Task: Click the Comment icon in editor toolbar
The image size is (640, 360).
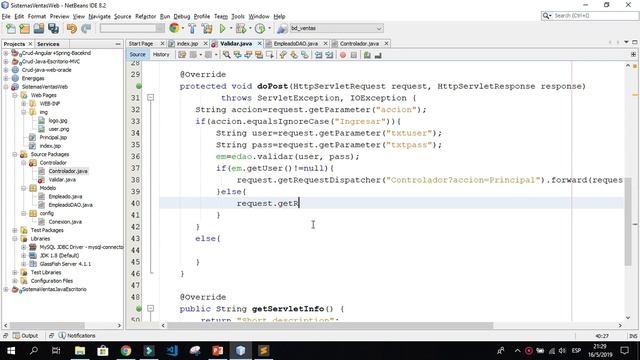Action: tap(367, 55)
